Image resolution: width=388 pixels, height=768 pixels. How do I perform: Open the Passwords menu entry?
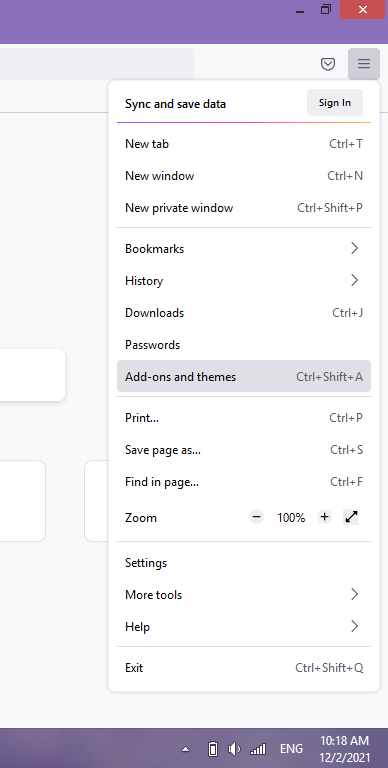tap(244, 344)
